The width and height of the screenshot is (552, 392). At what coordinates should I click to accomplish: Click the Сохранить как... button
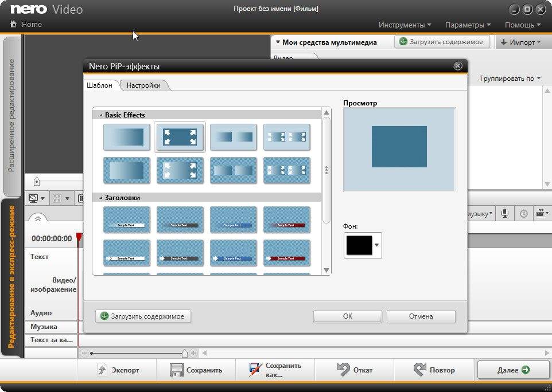(x=275, y=370)
